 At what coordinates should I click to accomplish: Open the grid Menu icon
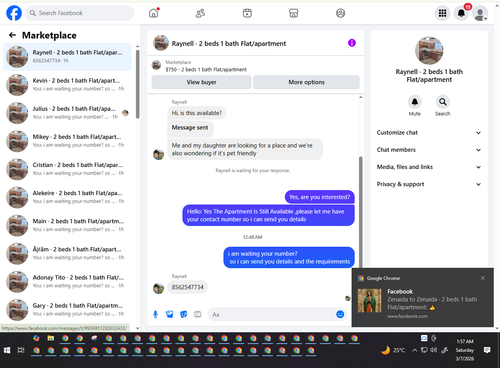tap(442, 13)
